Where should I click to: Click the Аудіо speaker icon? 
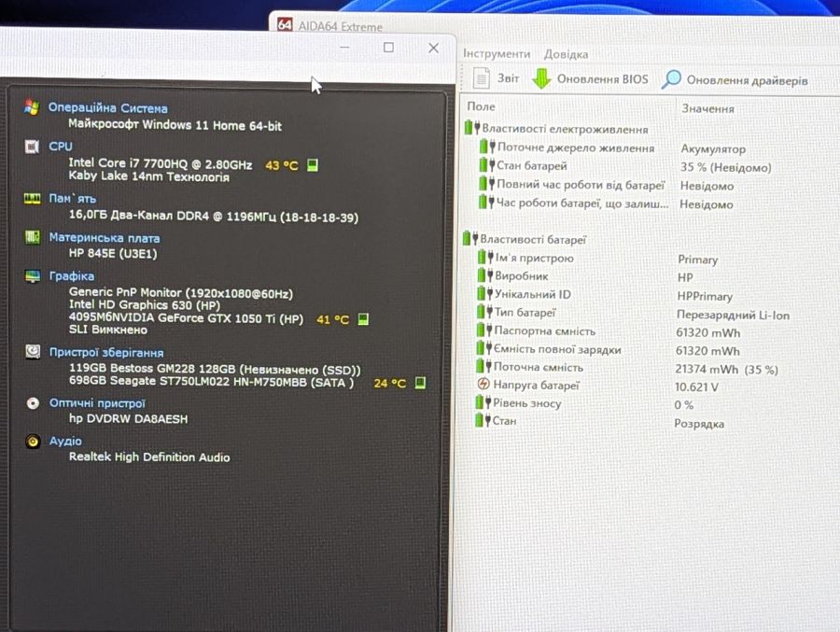(33, 442)
